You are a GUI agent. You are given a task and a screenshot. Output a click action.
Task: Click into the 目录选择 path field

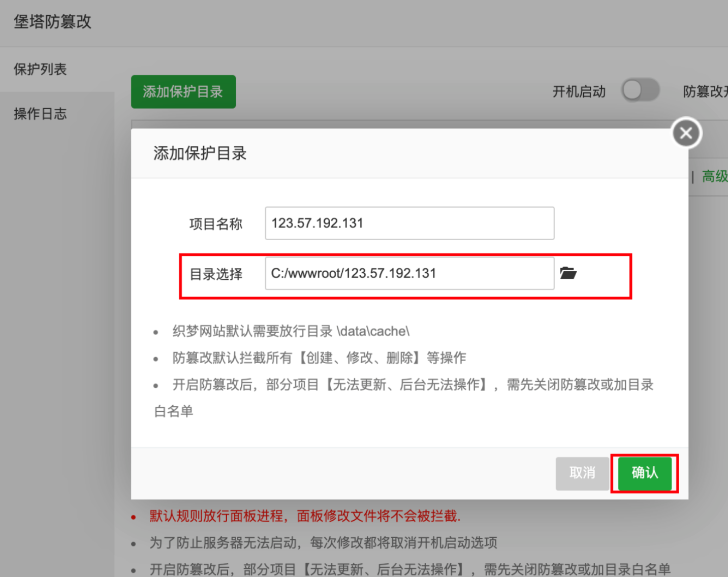(x=409, y=274)
